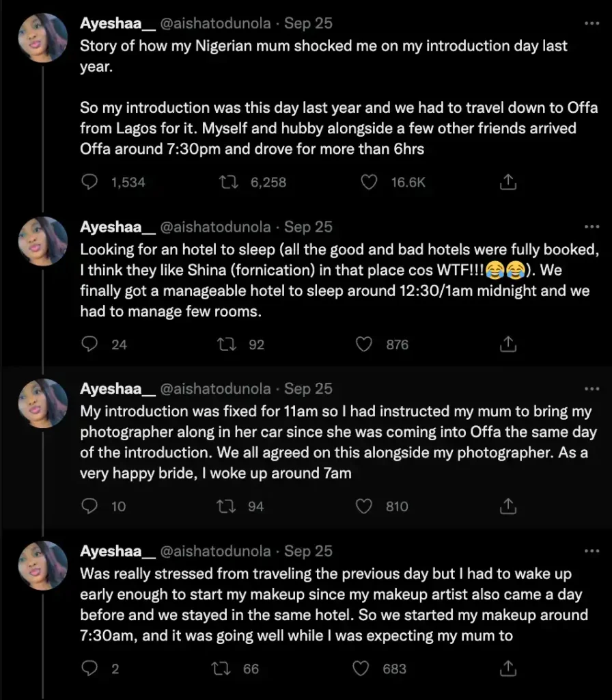Reply to the tweet with 24 replies
The image size is (612, 700).
tap(89, 345)
